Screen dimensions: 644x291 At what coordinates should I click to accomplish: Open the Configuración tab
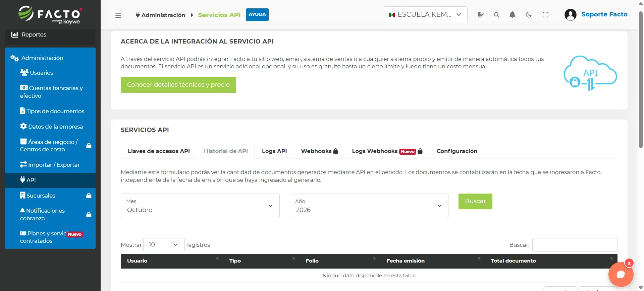click(457, 151)
